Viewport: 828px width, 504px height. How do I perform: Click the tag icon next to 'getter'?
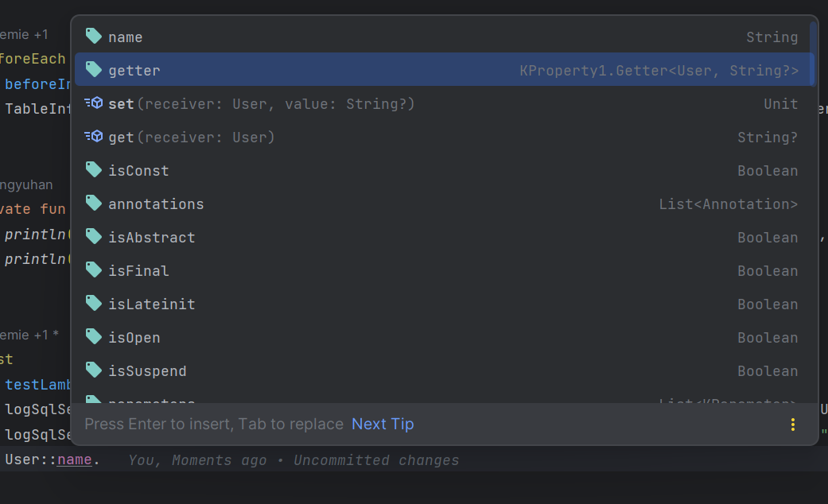[x=94, y=70]
